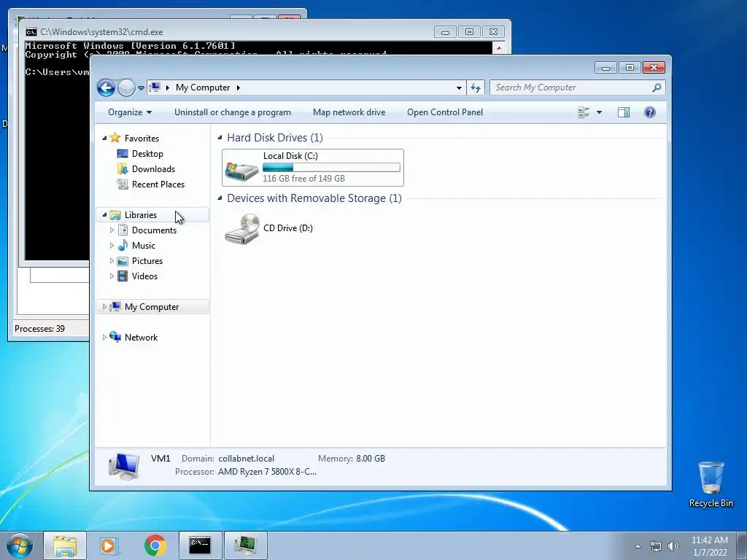Click the Forward navigation arrow in Explorer
The image size is (747, 560).
pos(126,87)
